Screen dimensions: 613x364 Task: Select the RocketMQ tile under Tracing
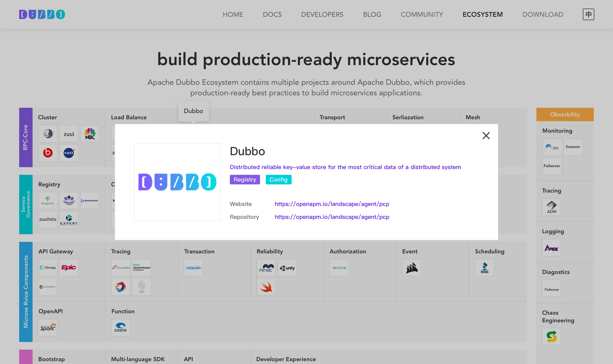(x=121, y=267)
